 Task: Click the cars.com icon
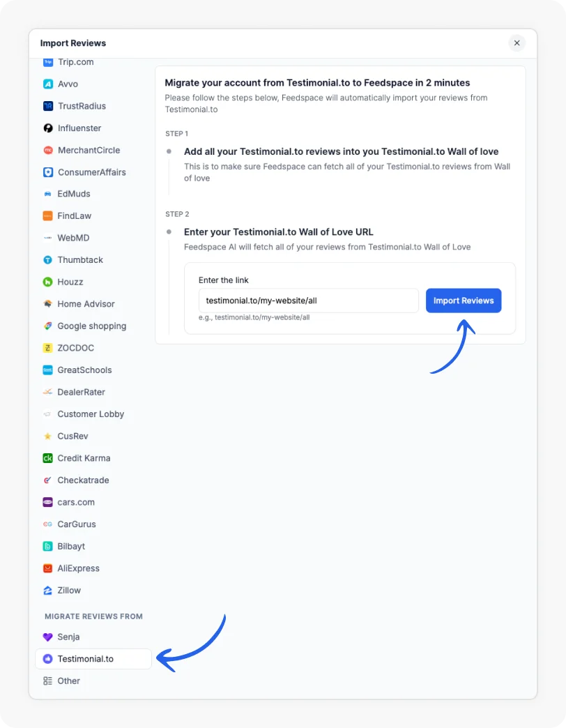click(x=47, y=502)
